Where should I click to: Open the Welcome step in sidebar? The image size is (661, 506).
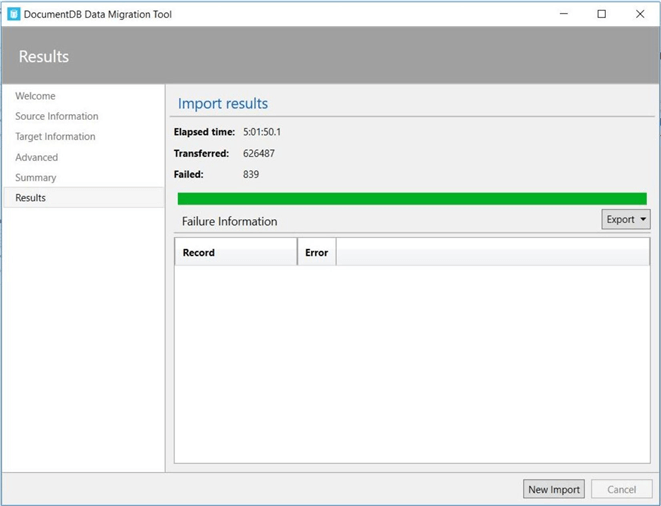coord(35,96)
